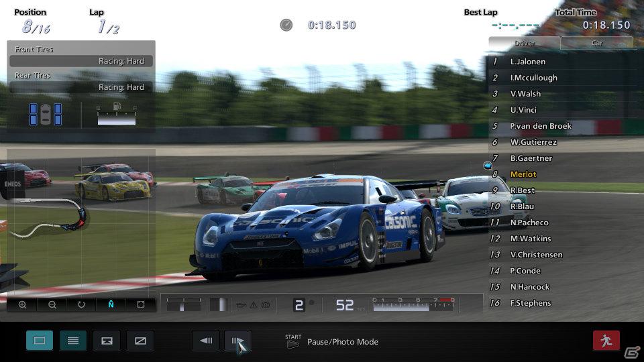This screenshot has height=362, width=644.
Task: Step replay backward one frame
Action: click(206, 341)
